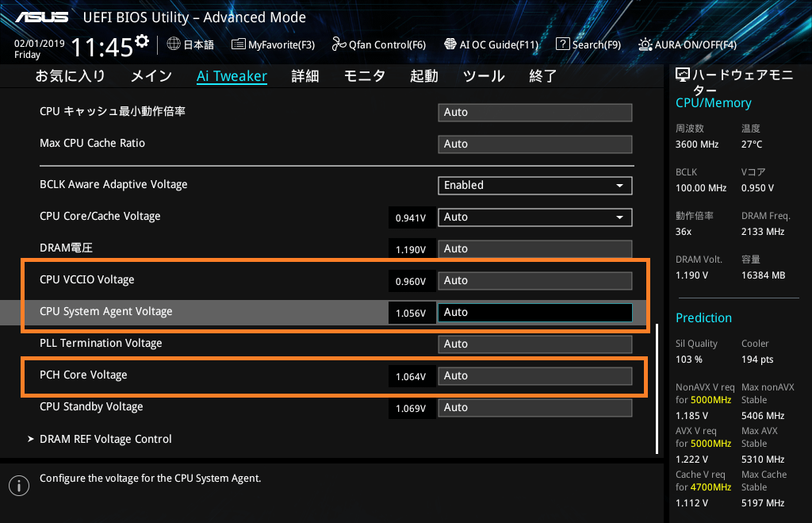Click the 1.064V PCH voltage reading

tap(412, 377)
